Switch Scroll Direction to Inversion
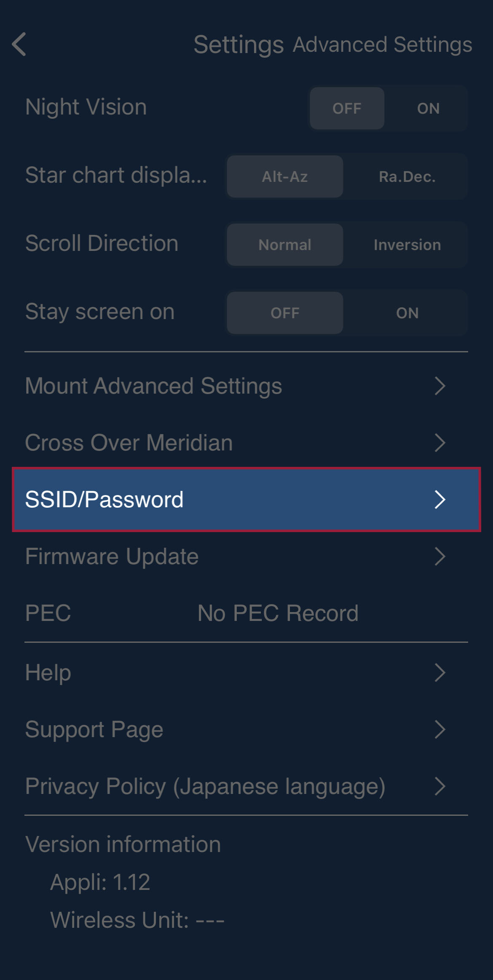 pyautogui.click(x=407, y=245)
